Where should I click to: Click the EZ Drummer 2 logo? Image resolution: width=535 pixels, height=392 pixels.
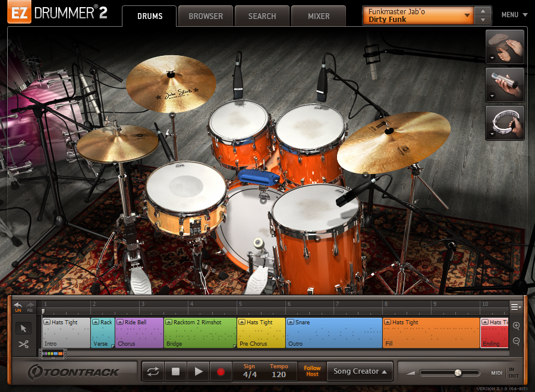coord(57,12)
